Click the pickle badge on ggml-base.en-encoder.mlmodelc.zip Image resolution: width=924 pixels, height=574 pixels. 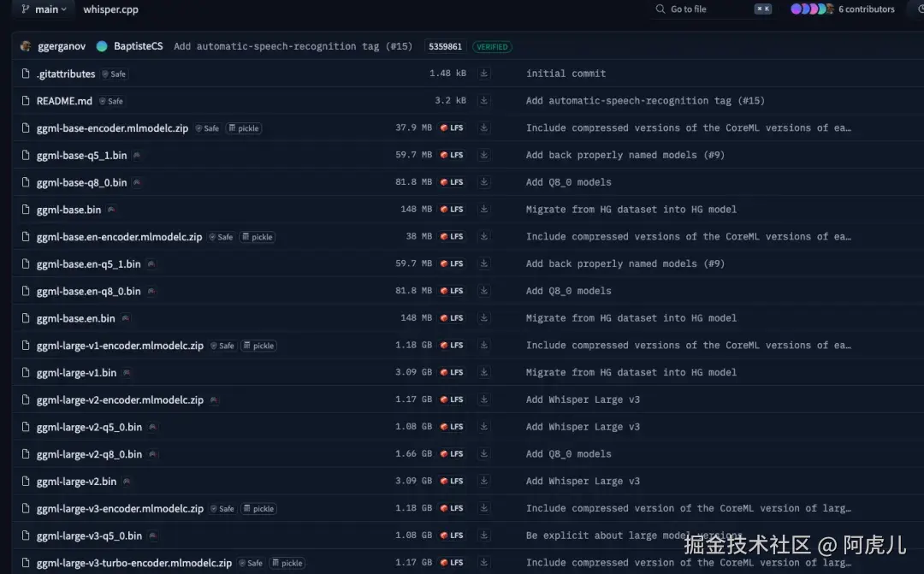point(258,237)
